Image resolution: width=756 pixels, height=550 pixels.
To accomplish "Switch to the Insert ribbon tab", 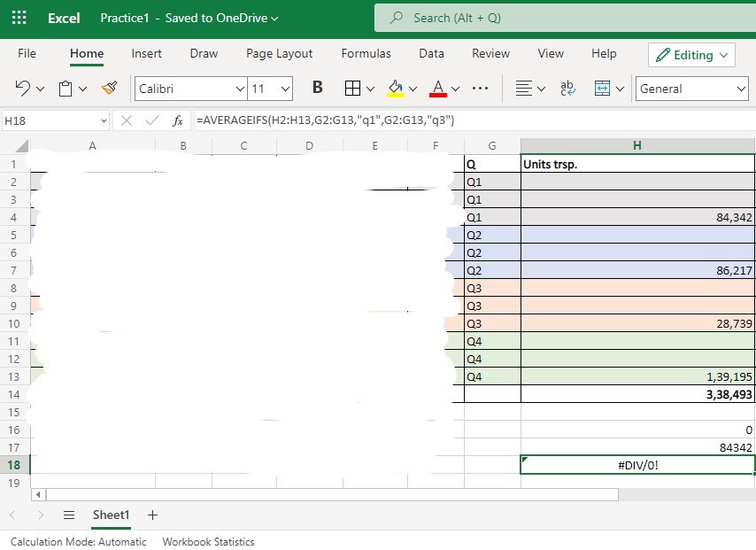I will point(147,54).
